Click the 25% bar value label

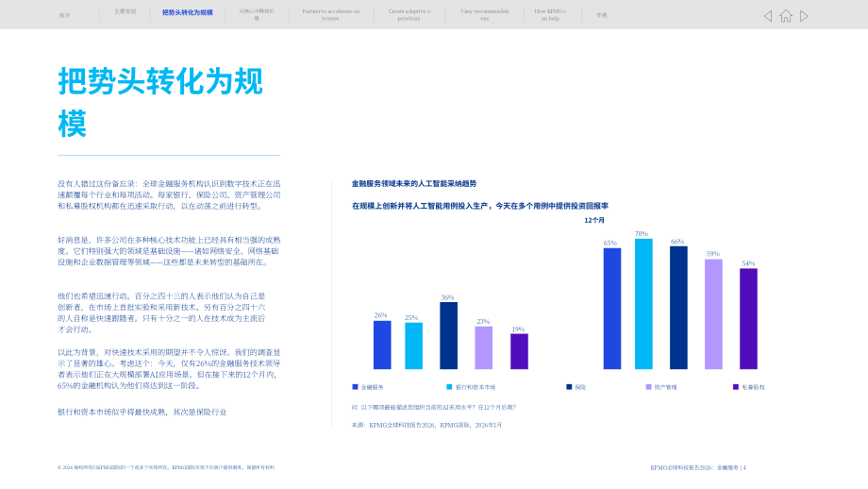(411, 317)
